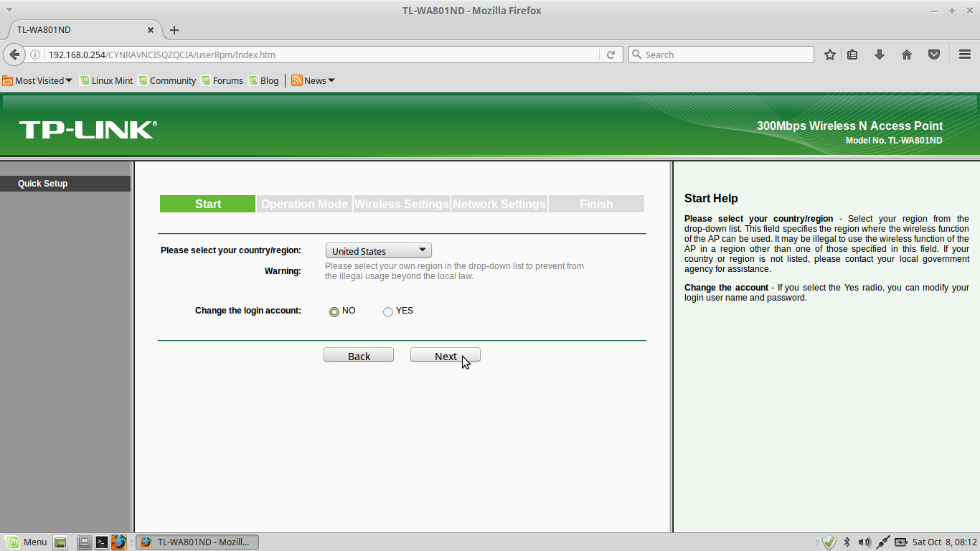This screenshot has height=551, width=980.
Task: Open the window menu in the title bar
Action: click(x=9, y=9)
